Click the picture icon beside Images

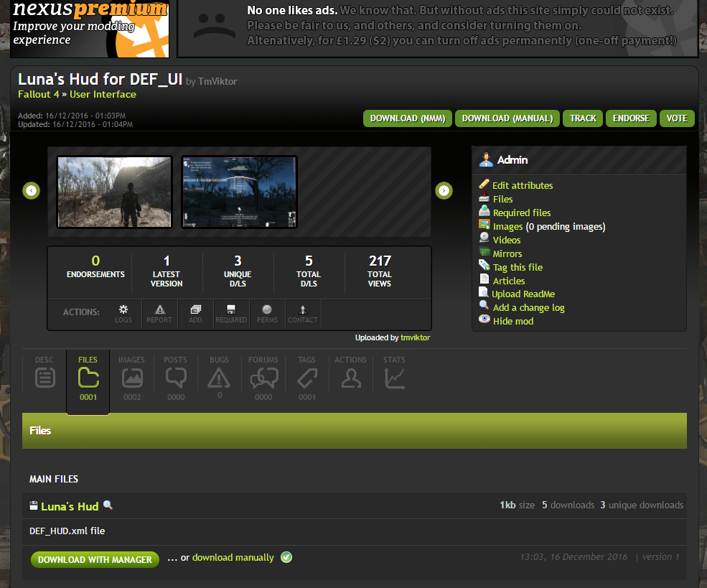(x=484, y=225)
